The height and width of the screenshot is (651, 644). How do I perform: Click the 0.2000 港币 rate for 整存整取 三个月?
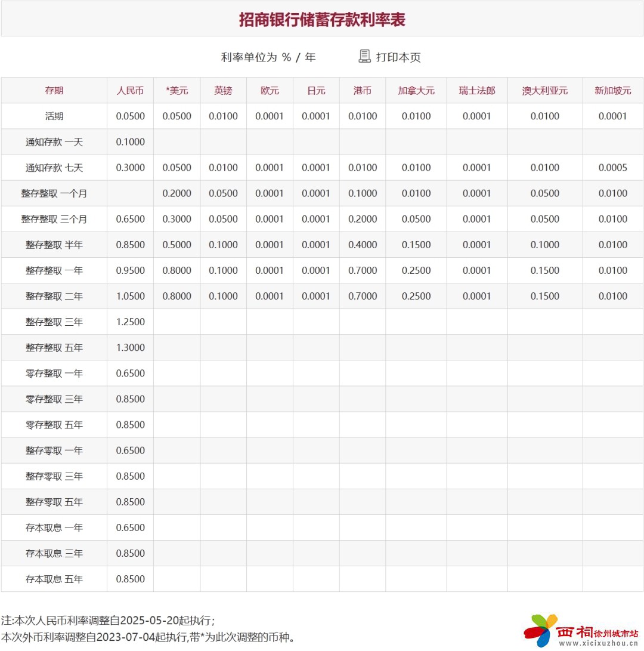[363, 219]
